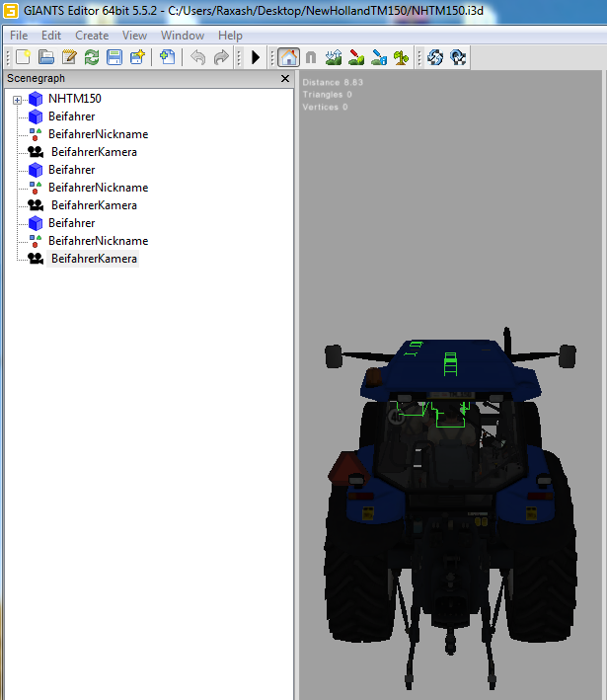Image resolution: width=607 pixels, height=700 pixels.
Task: Select the red terrain paint brush tool
Action: point(356,57)
